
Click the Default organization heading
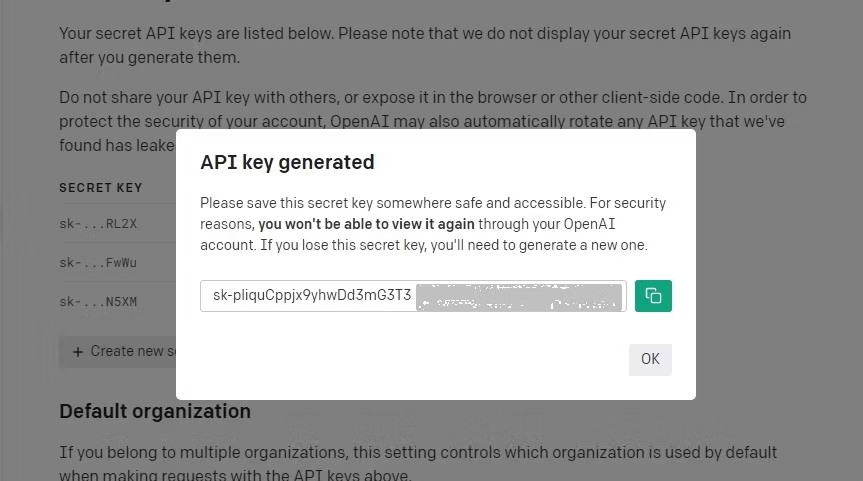[155, 411]
